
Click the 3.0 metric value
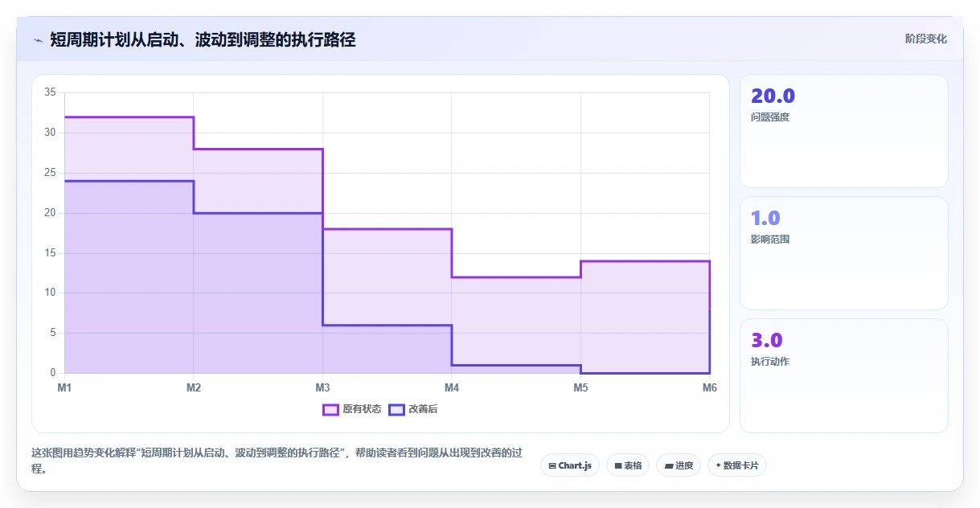767,340
